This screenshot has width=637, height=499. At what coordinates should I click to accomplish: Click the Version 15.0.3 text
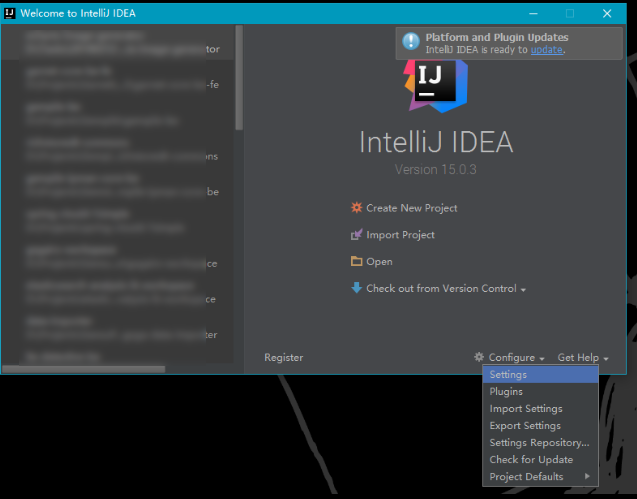click(436, 169)
